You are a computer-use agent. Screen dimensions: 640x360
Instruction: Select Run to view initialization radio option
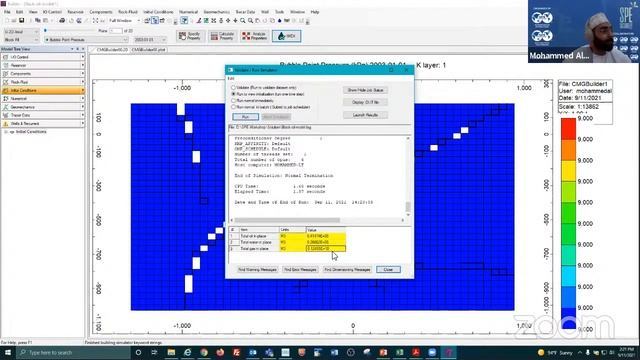233,94
